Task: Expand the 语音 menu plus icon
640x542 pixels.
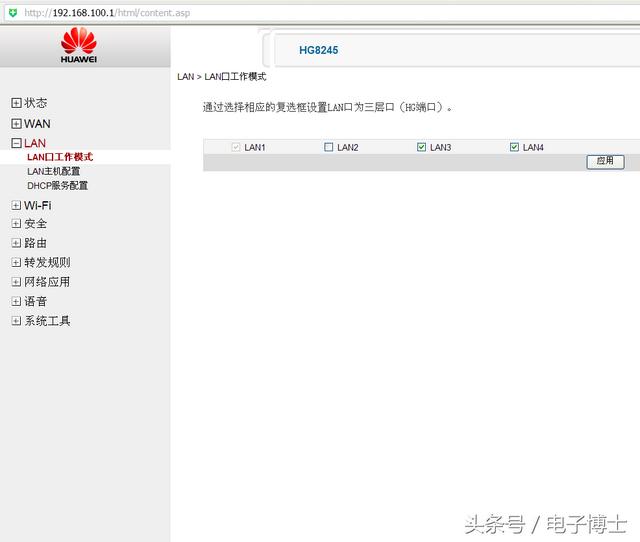Action: click(16, 302)
